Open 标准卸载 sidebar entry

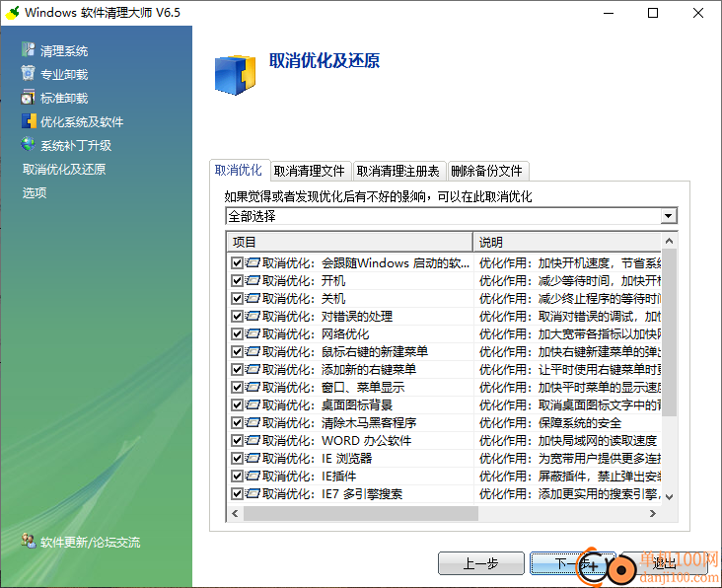(x=64, y=98)
